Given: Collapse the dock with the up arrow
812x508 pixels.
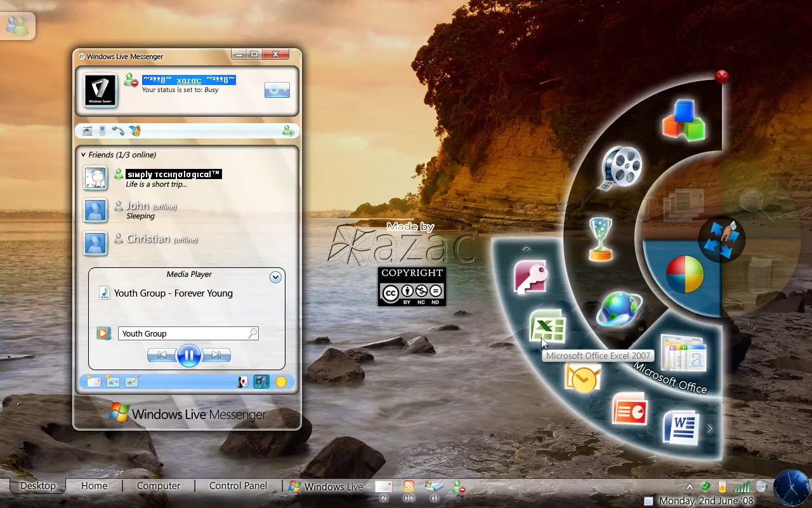Looking at the screenshot, I should (x=527, y=249).
